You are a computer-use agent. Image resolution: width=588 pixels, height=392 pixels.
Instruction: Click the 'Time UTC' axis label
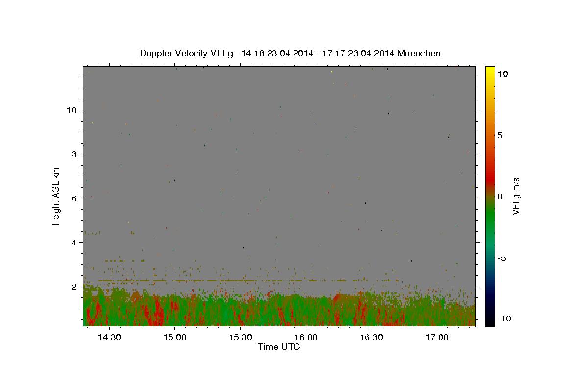tap(279, 347)
